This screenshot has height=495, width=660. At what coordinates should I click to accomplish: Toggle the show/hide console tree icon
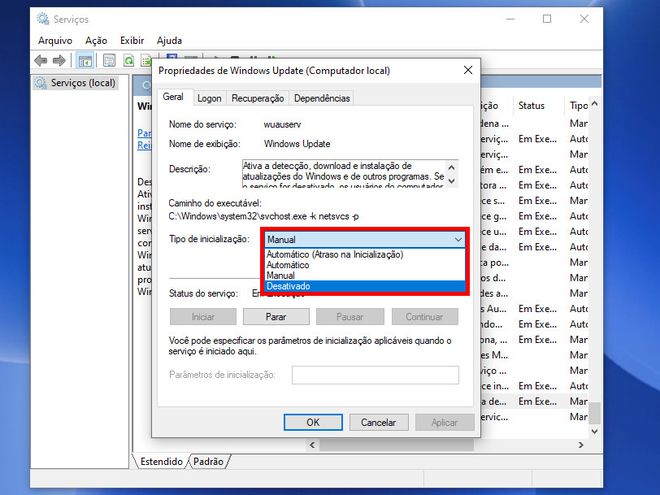coord(85,61)
